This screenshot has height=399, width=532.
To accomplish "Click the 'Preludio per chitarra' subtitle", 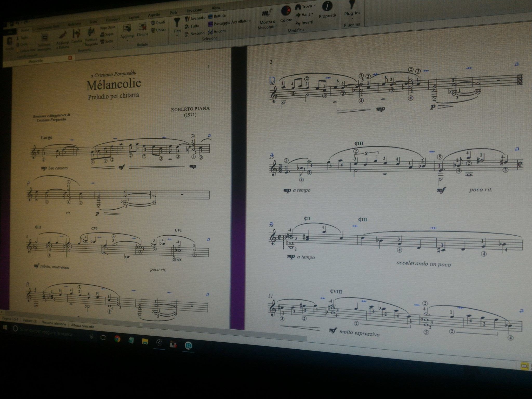I will [113, 96].
